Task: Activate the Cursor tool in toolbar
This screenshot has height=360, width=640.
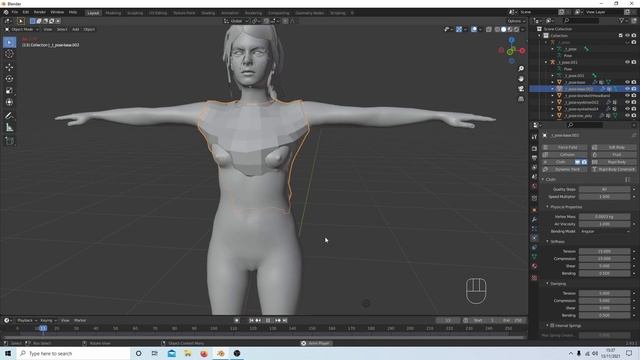Action: tap(9, 53)
